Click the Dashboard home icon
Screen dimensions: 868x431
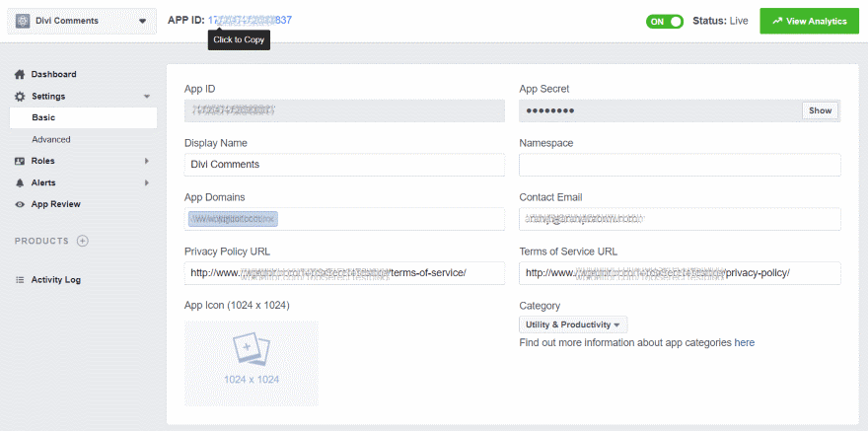[20, 74]
